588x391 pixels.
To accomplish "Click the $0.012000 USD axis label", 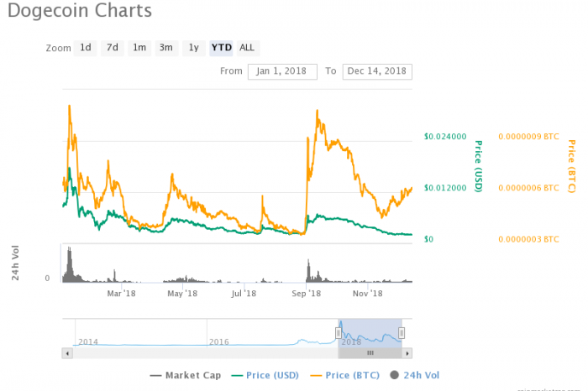I will [x=445, y=188].
